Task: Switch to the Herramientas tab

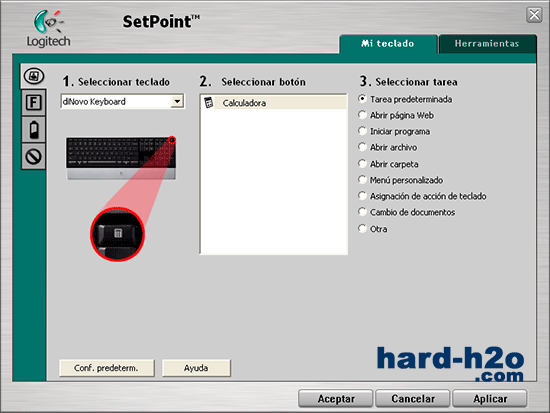Action: (x=487, y=44)
